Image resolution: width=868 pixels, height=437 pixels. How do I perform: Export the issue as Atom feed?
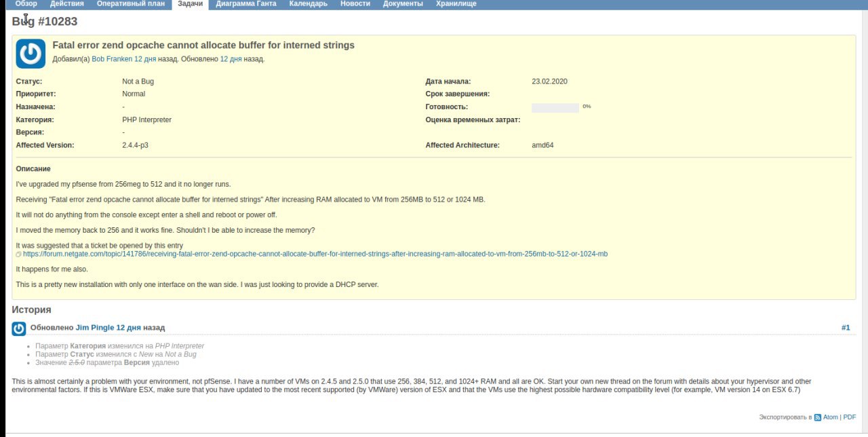831,417
